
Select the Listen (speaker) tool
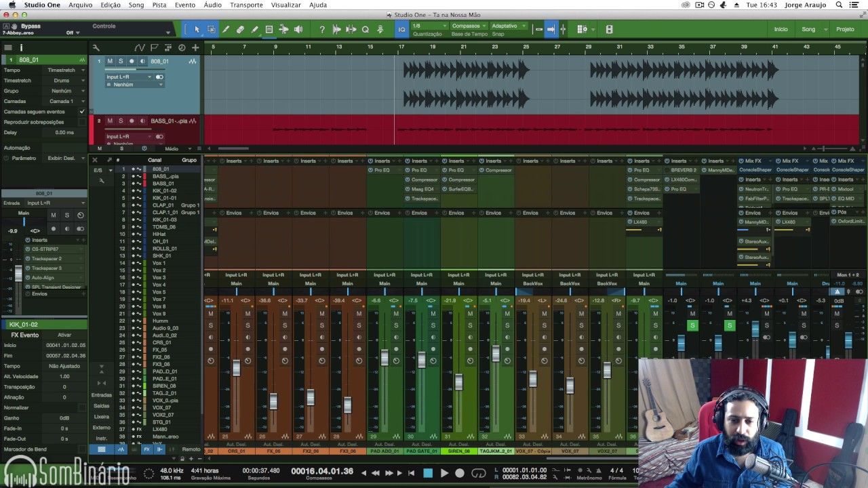pos(298,29)
